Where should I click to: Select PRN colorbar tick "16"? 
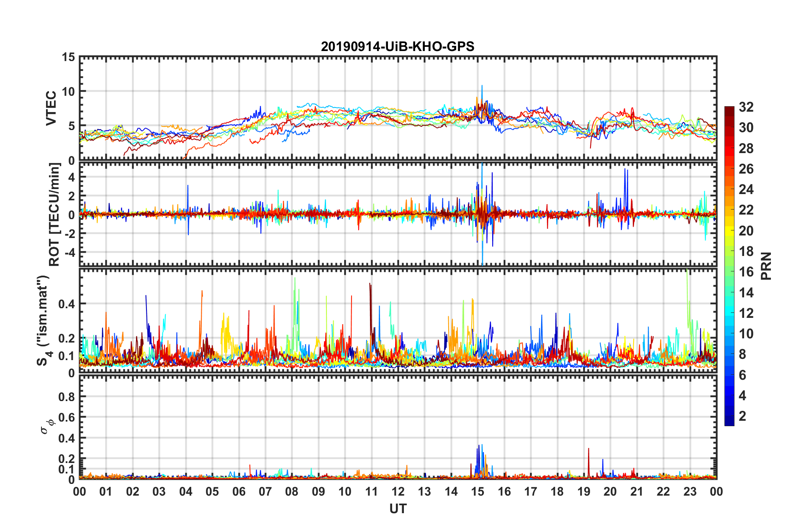[746, 272]
